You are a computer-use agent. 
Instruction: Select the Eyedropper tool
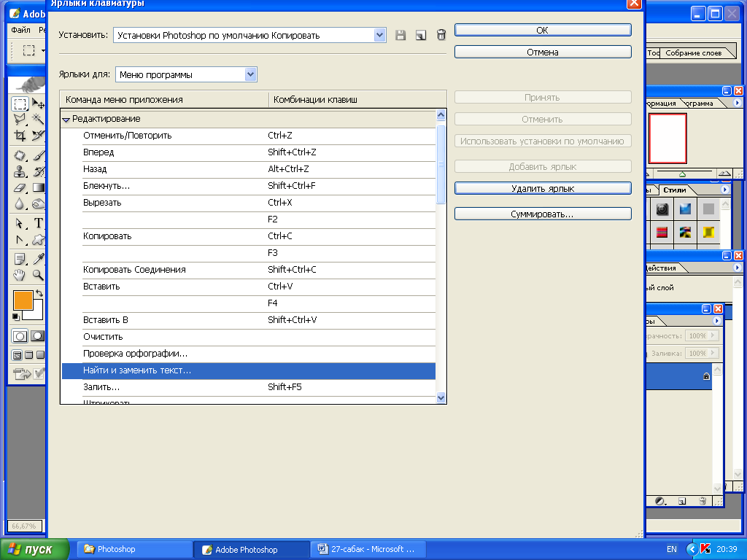[x=38, y=259]
